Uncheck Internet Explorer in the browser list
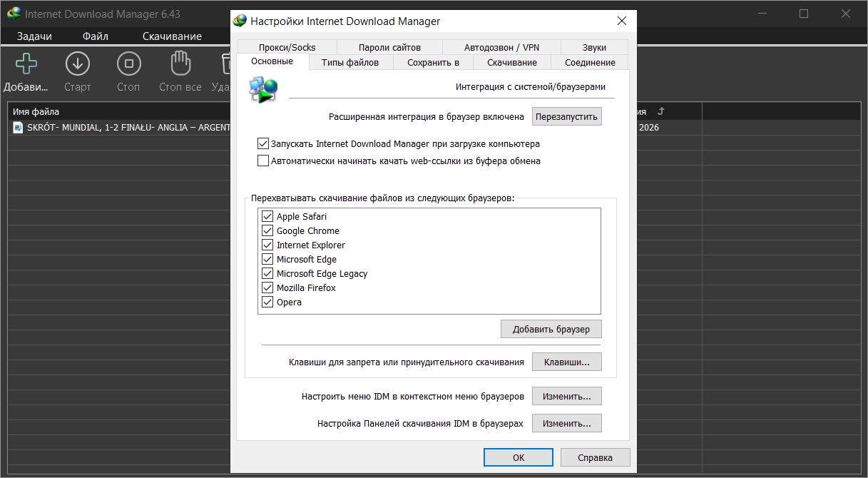This screenshot has width=868, height=478. (x=267, y=245)
